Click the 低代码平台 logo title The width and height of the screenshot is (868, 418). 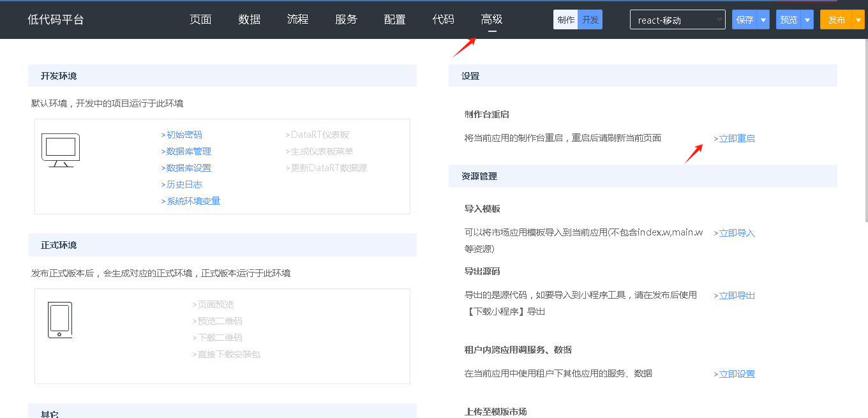[x=56, y=20]
